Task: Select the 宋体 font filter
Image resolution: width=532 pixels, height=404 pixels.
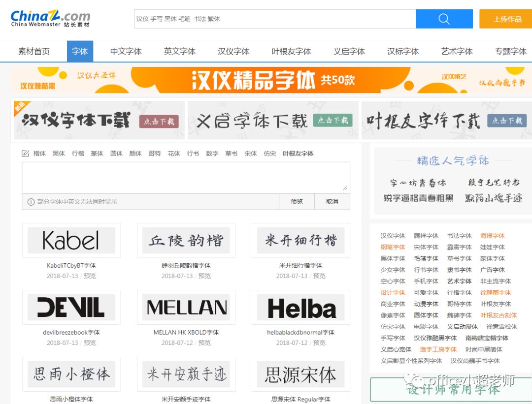Action: pos(250,154)
